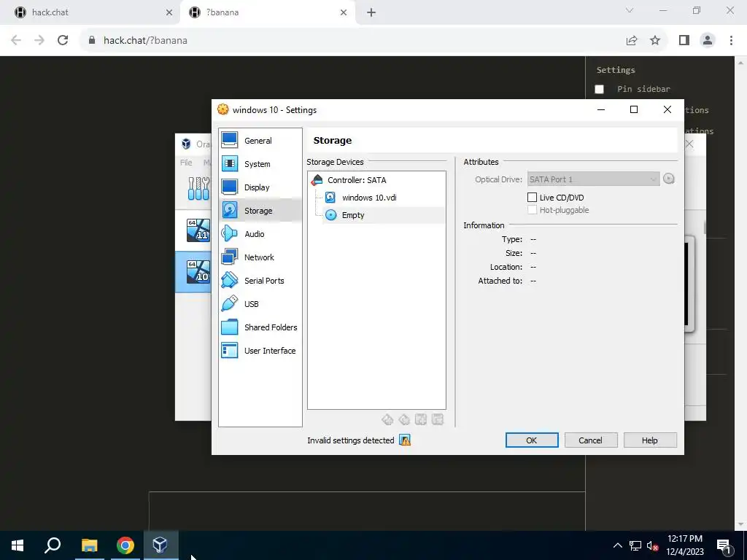This screenshot has width=747, height=560.
Task: Click the choose optical disk icon button
Action: 669,179
